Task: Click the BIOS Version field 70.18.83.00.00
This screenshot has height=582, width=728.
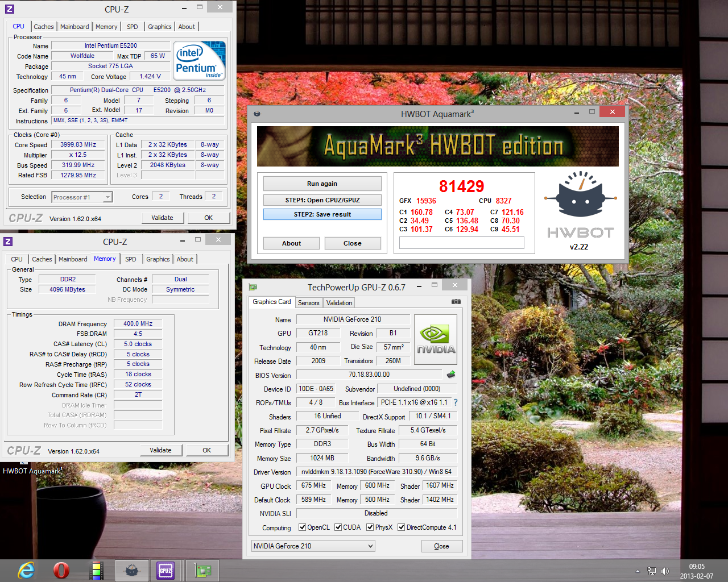Action: coord(369,375)
